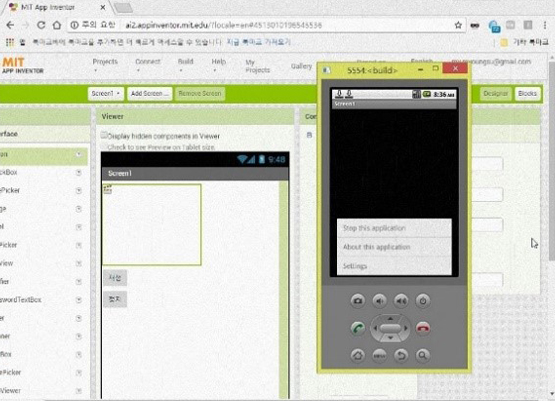Click the emulator home button

[358, 355]
